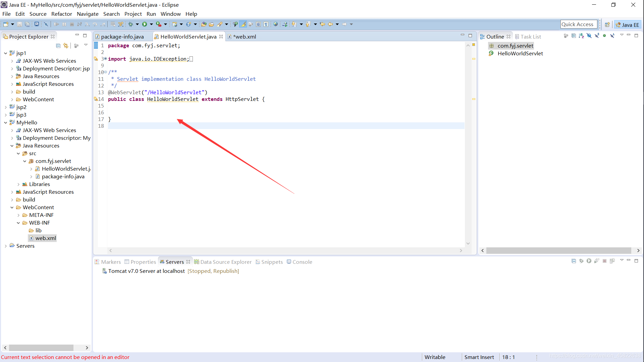Collapse the WebContent folder under MyHello
This screenshot has width=644, height=362.
point(12,207)
